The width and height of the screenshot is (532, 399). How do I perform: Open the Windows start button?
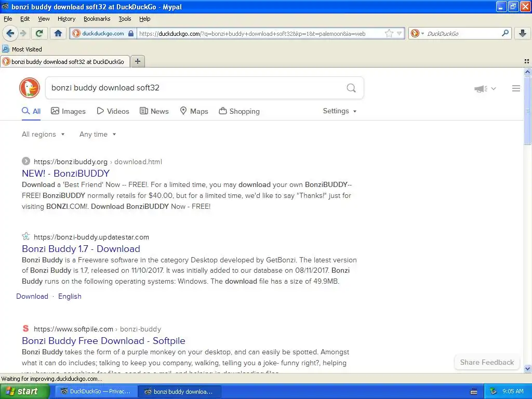click(24, 391)
